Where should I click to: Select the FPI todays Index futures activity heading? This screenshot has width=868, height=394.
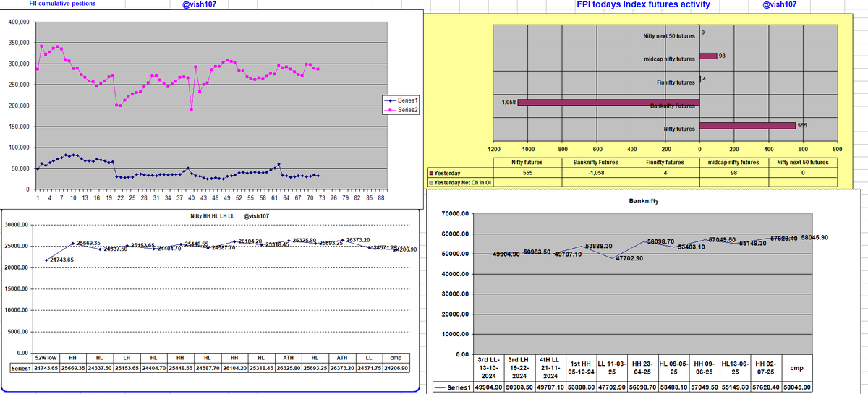tap(643, 4)
